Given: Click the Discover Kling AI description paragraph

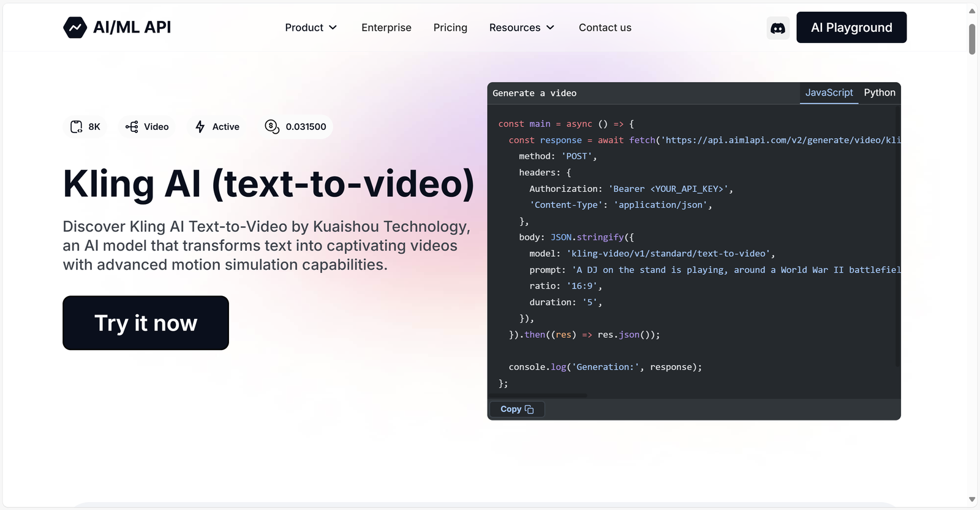Looking at the screenshot, I should (x=266, y=245).
